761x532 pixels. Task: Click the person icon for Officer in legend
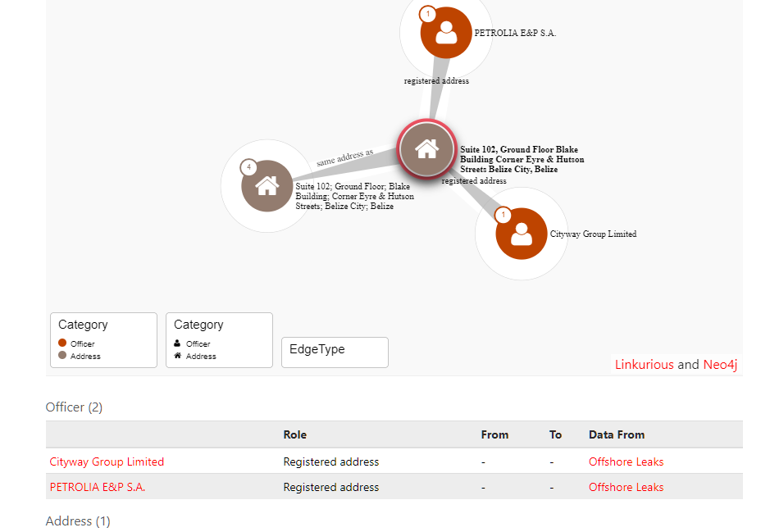[177, 343]
